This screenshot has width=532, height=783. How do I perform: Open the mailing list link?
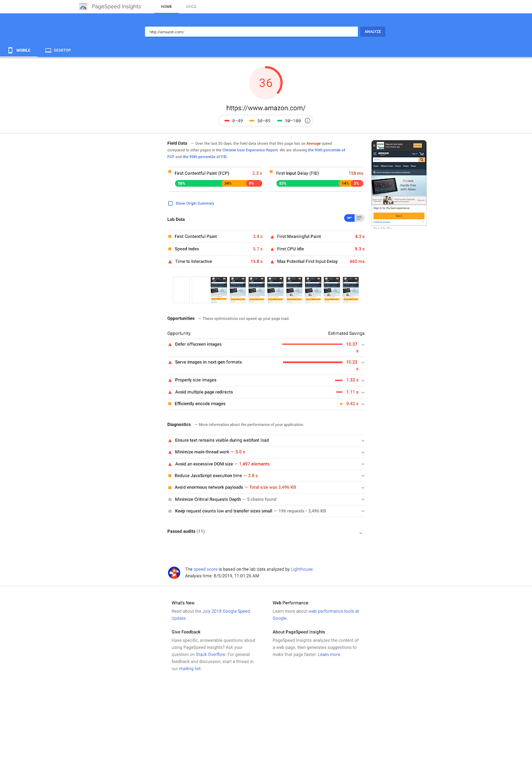pos(190,668)
